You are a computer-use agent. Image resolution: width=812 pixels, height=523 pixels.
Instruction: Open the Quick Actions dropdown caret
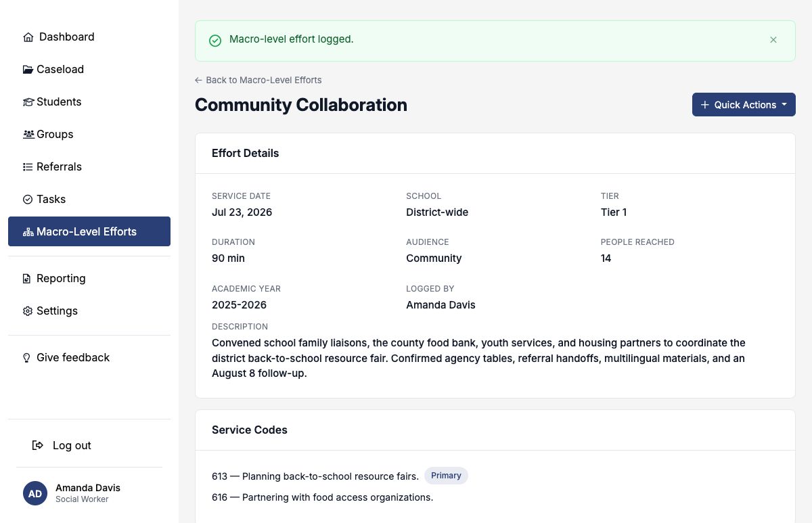[784, 105]
